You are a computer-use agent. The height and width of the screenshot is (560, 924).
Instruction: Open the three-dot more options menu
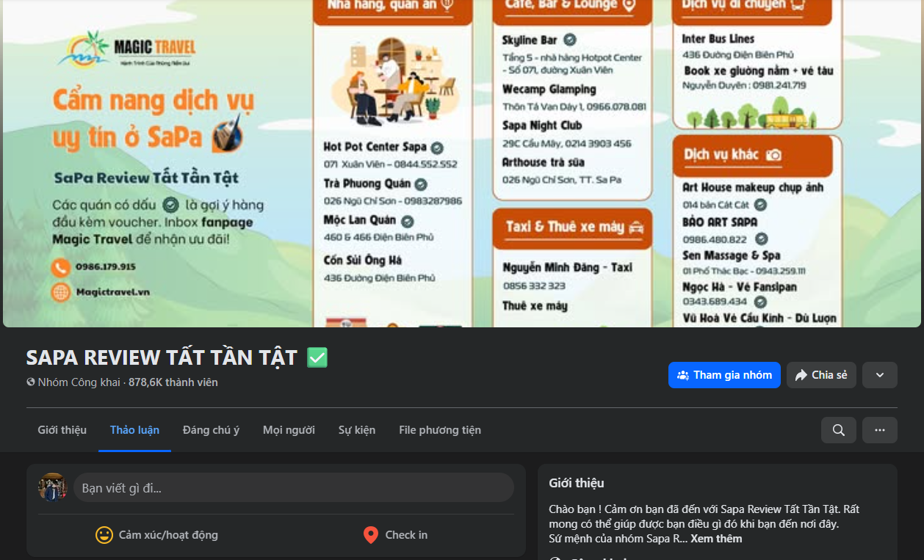(x=880, y=430)
